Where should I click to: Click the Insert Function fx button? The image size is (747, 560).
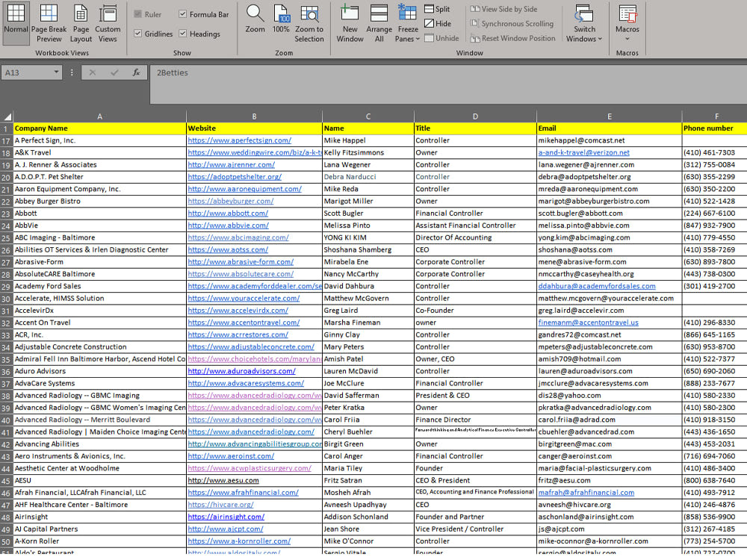click(136, 72)
